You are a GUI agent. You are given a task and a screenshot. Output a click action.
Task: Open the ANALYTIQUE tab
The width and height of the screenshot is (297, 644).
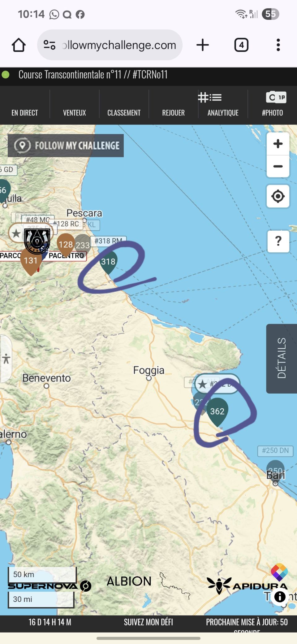tap(223, 105)
